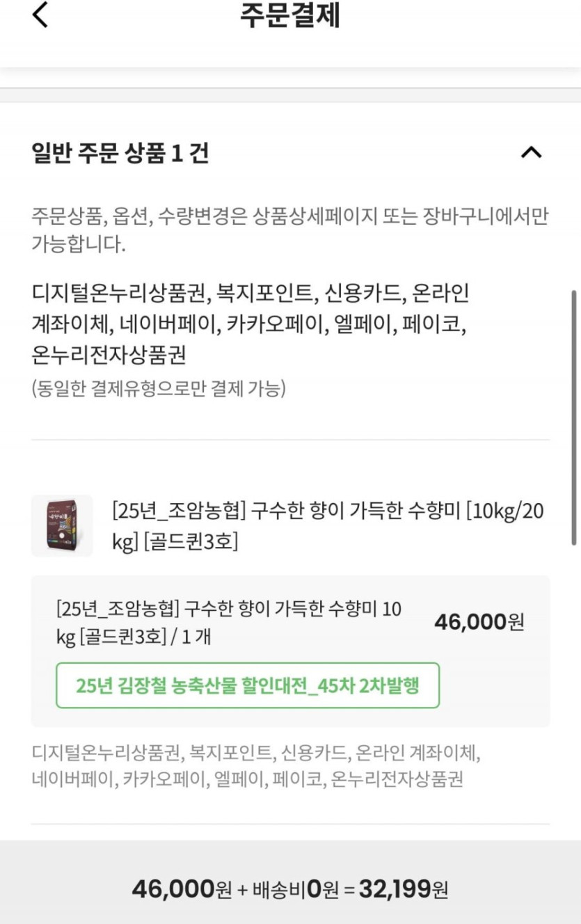Open the 수향미 [10kg/20kg] product title link
The width and height of the screenshot is (581, 924).
[328, 526]
